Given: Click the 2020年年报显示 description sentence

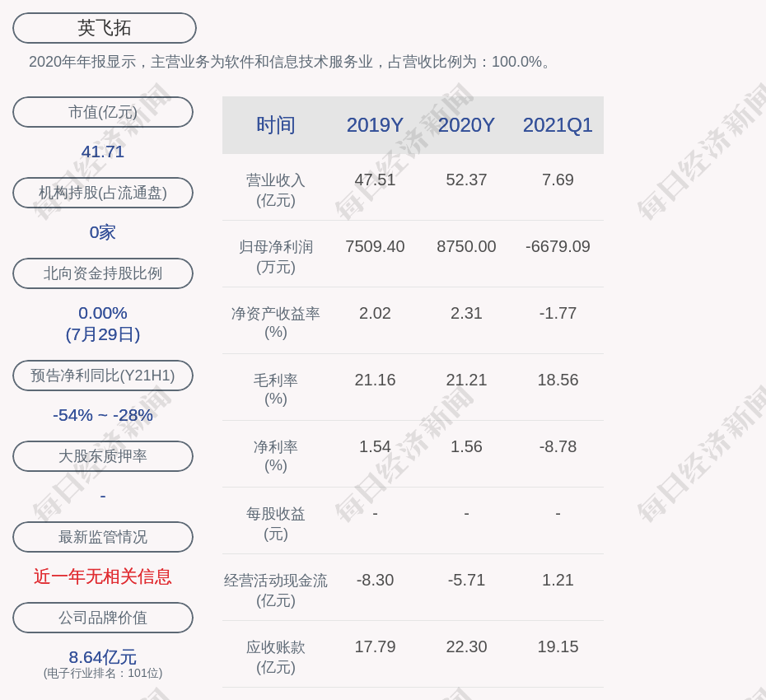Looking at the screenshot, I should pyautogui.click(x=290, y=62).
